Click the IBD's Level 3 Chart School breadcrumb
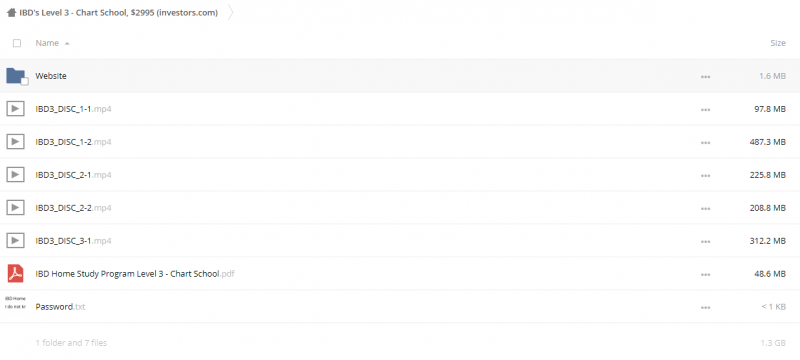The image size is (800, 360). point(118,13)
